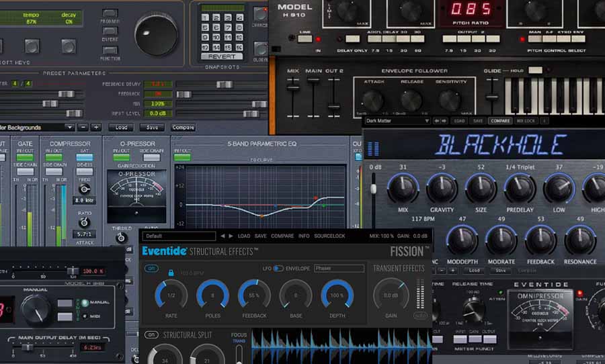Toggle the Structural Split on button
Viewport: 605px width, 364px height.
click(152, 334)
